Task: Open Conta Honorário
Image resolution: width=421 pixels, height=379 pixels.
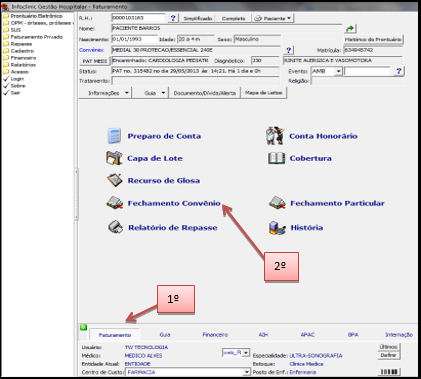Action: (323, 136)
